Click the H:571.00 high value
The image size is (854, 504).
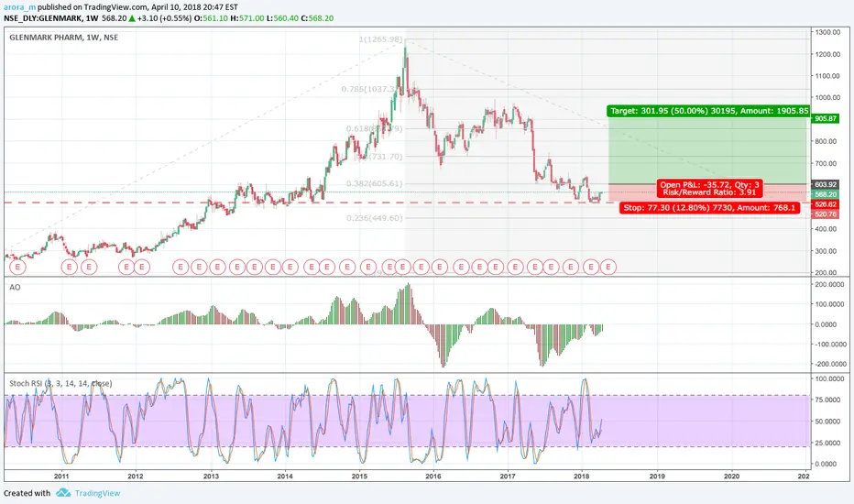coord(246,18)
